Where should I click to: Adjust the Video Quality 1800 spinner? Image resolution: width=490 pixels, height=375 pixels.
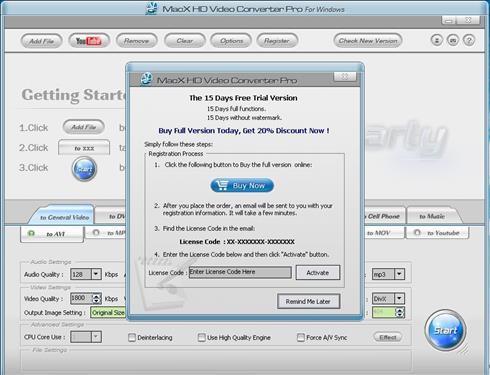(x=97, y=298)
